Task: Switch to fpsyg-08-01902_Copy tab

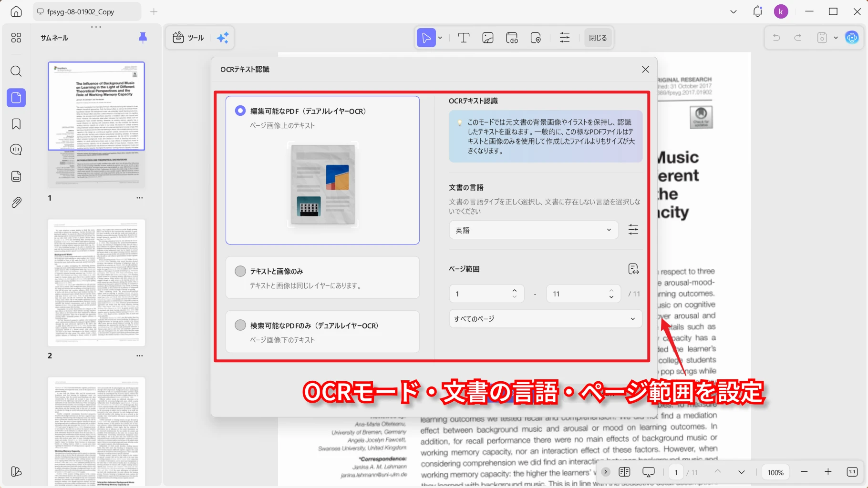Action: coord(87,11)
